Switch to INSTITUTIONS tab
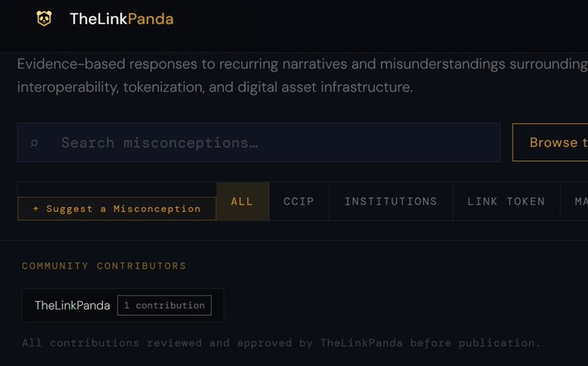The width and height of the screenshot is (588, 366). point(391,202)
